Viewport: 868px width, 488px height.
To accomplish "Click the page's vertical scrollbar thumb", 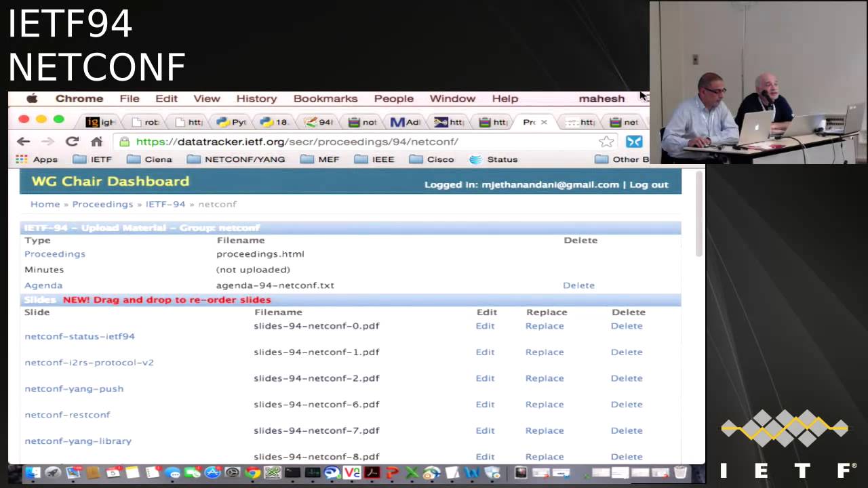I will click(701, 216).
